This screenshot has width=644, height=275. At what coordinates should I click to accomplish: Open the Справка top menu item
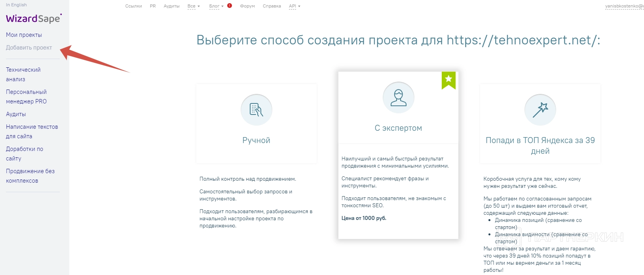click(272, 6)
